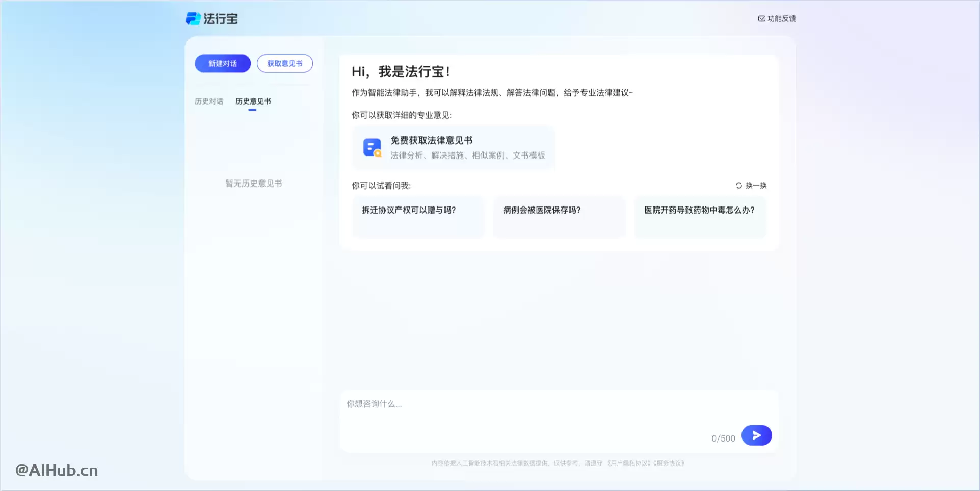
Task: Ask 拆迁协议产权可以赠与吗?
Action: [x=418, y=217]
